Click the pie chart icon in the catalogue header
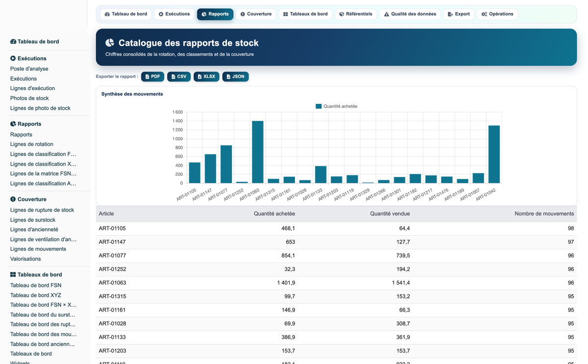The height and width of the screenshot is (364, 588). (110, 43)
